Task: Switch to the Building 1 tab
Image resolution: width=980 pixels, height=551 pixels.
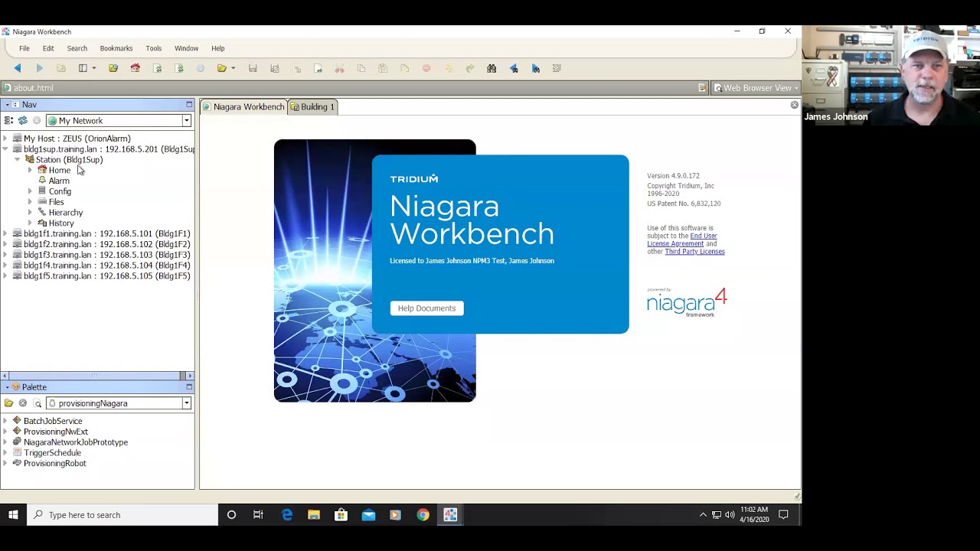Action: coord(312,107)
